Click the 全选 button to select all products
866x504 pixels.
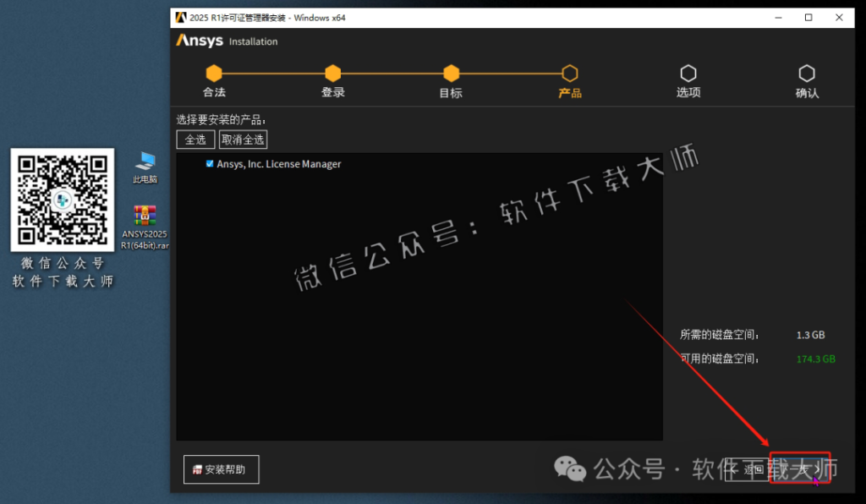[195, 140]
